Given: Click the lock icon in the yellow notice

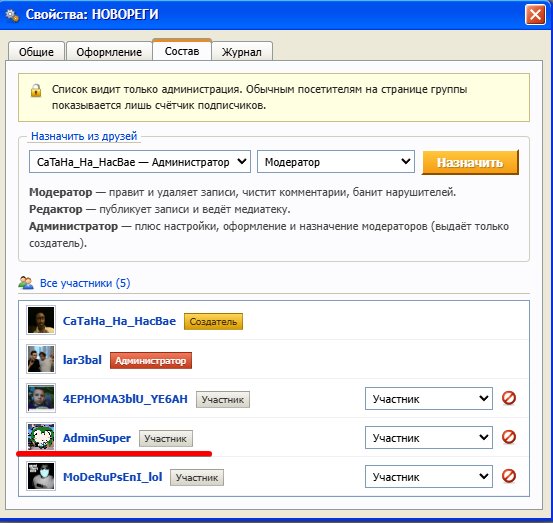Looking at the screenshot, I should point(36,90).
